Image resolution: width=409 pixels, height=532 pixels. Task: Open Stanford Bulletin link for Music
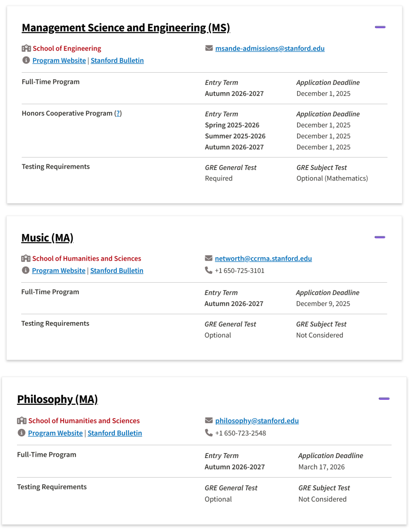(x=117, y=271)
